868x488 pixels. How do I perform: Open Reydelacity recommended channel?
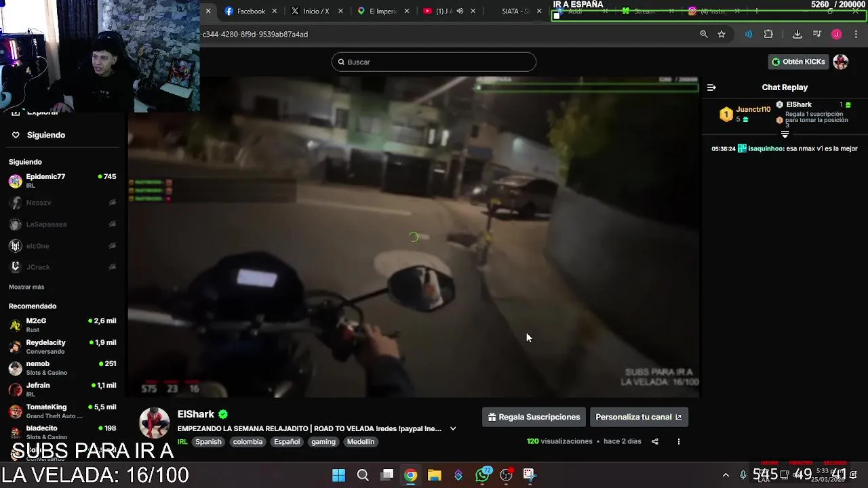(x=62, y=346)
